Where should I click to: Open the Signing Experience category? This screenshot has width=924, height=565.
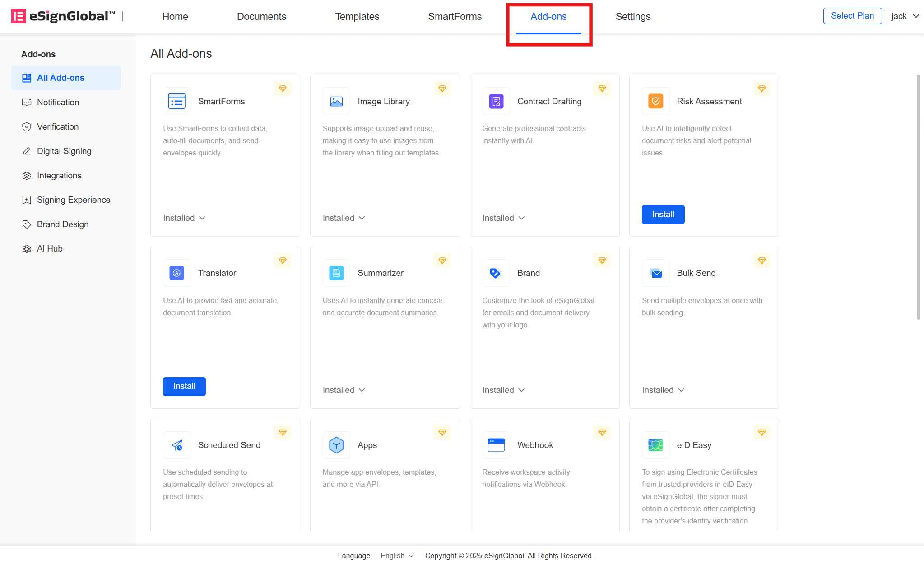click(x=66, y=200)
